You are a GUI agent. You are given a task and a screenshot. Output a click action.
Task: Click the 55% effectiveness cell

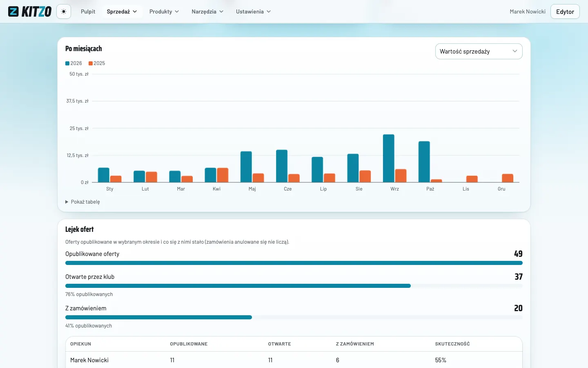441,360
